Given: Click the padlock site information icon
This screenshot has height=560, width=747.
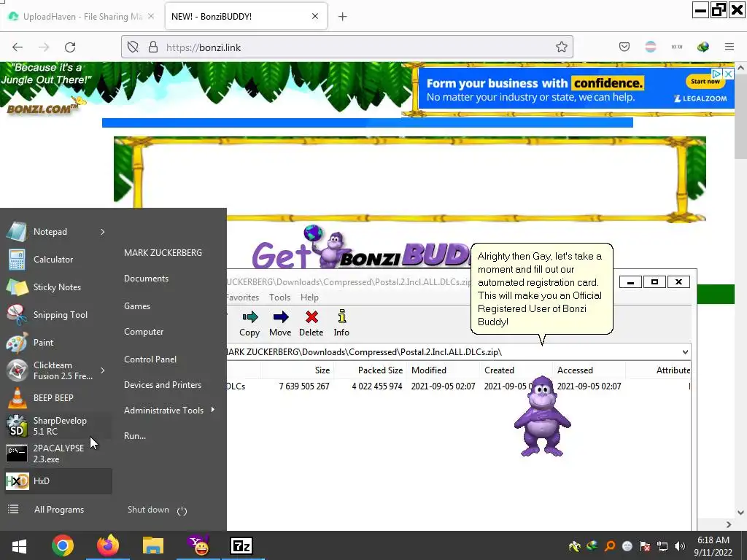Looking at the screenshot, I should [x=153, y=47].
